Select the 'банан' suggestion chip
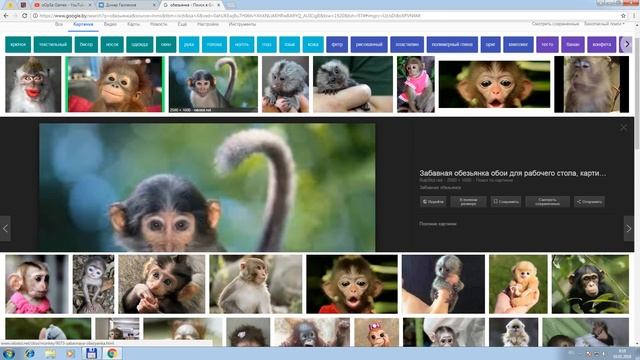The height and width of the screenshot is (360, 640). 573,44
